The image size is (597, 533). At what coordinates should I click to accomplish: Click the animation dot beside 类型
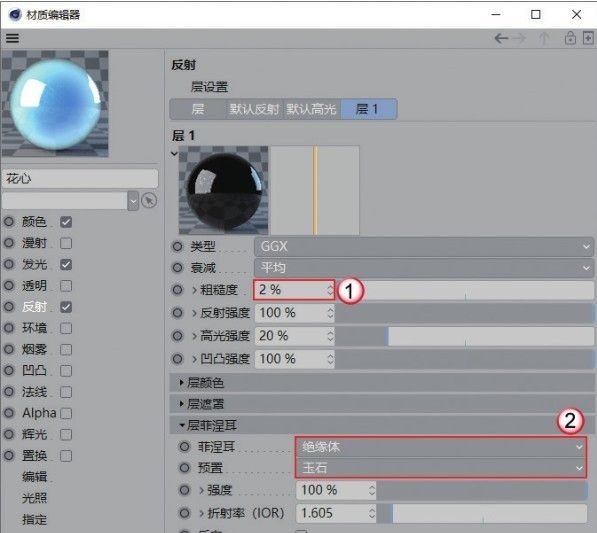point(177,246)
